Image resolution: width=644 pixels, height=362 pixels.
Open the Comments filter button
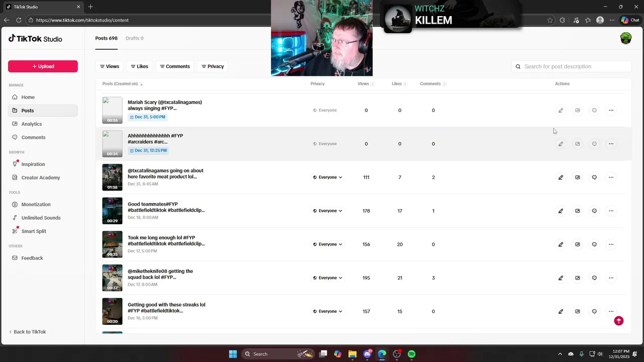[x=175, y=66]
